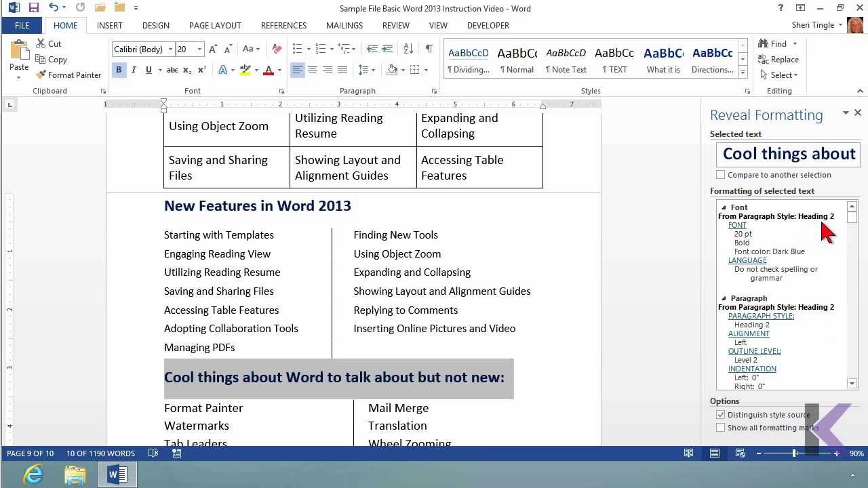Uncheck Distinguish style source

coord(721,415)
